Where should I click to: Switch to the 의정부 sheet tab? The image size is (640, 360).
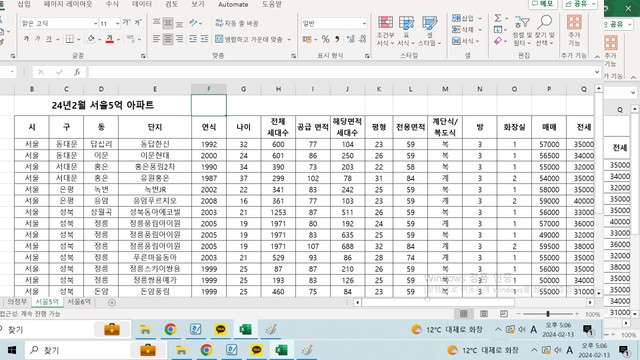pos(17,302)
